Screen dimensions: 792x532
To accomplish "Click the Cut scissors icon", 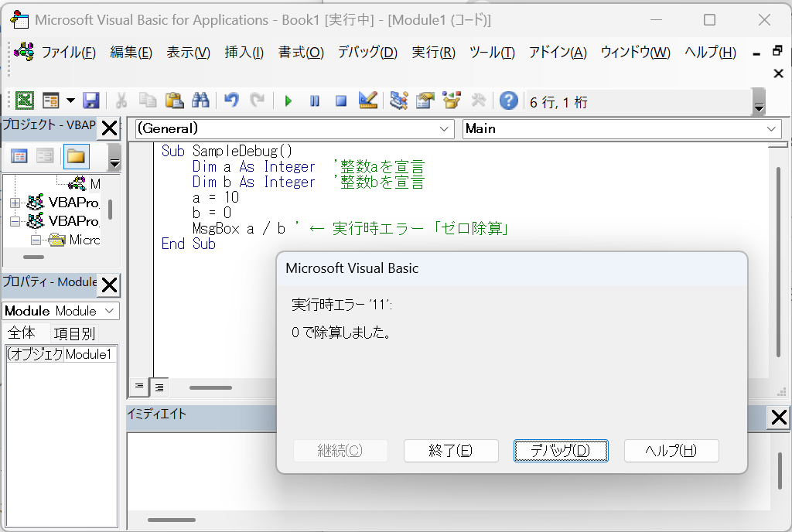I will click(x=121, y=101).
